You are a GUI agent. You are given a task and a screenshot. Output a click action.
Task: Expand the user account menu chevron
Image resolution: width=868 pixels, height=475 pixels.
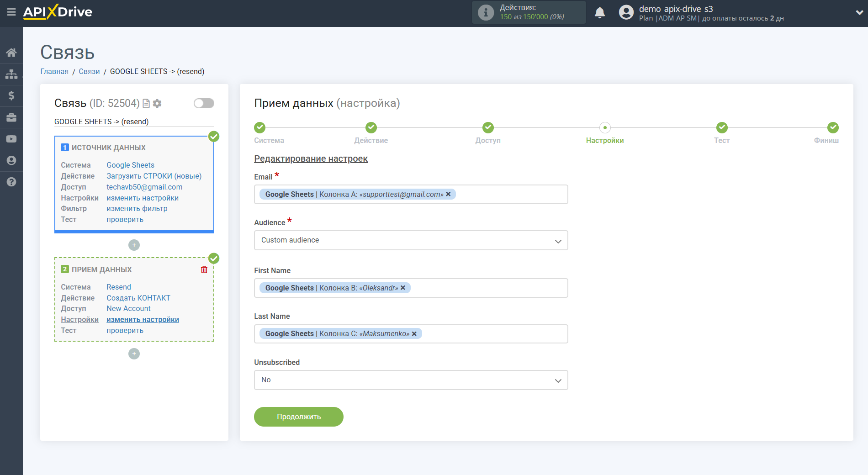tap(859, 13)
